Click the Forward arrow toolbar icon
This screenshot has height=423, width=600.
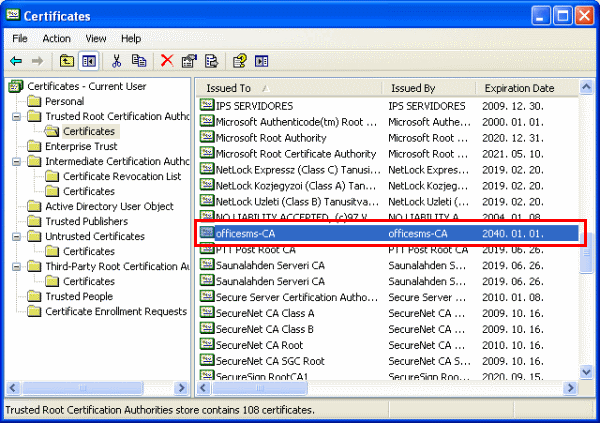point(37,61)
